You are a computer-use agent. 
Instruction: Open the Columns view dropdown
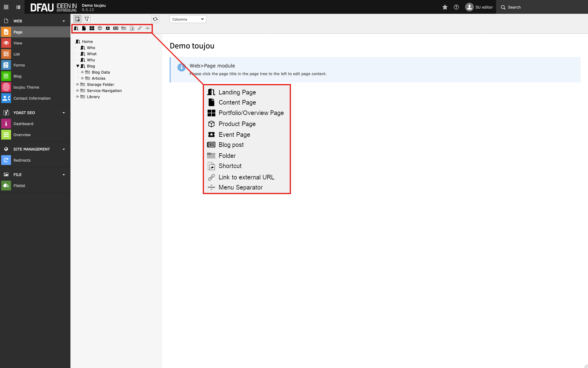pos(188,19)
